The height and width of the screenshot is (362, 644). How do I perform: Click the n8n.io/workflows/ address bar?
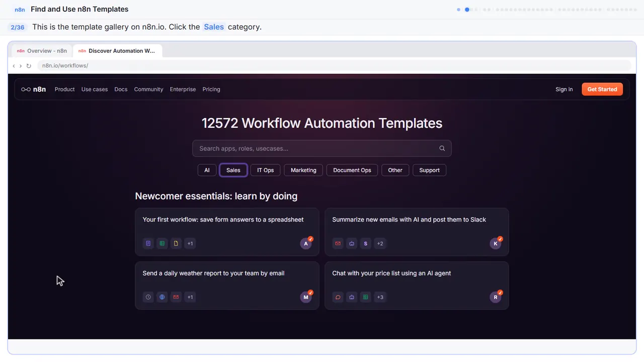coord(334,66)
